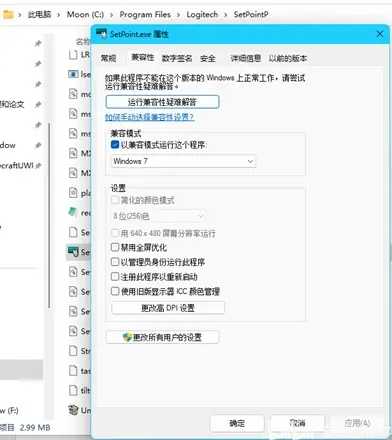Open the Windows 7 compatibility mode dropdown
This screenshot has width=392, height=440.
(183, 161)
